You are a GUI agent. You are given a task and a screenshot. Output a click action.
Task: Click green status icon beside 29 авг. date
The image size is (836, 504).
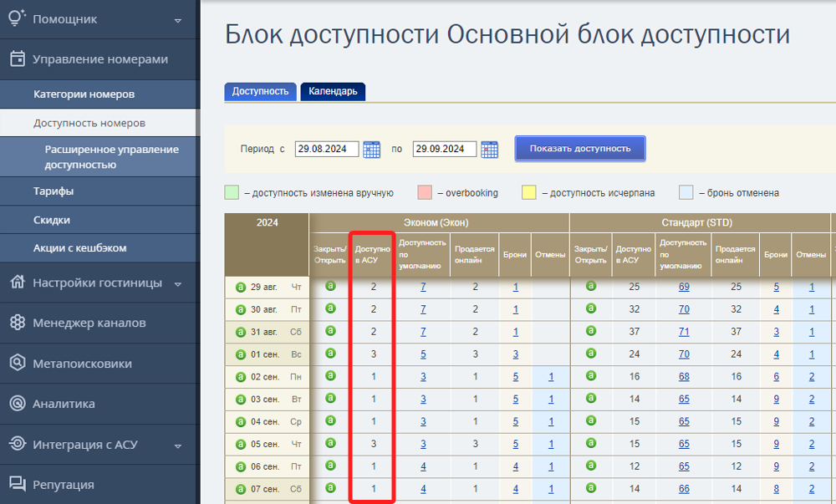pos(241,288)
